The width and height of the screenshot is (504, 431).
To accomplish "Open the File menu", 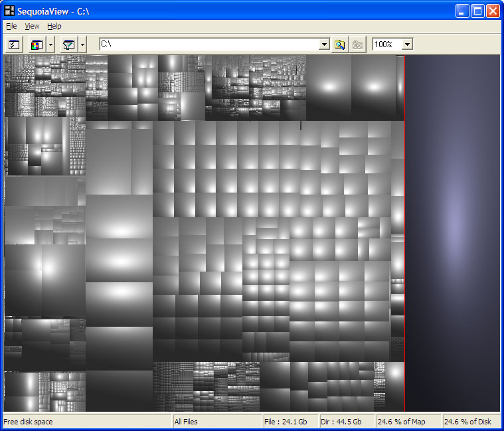I will (11, 26).
